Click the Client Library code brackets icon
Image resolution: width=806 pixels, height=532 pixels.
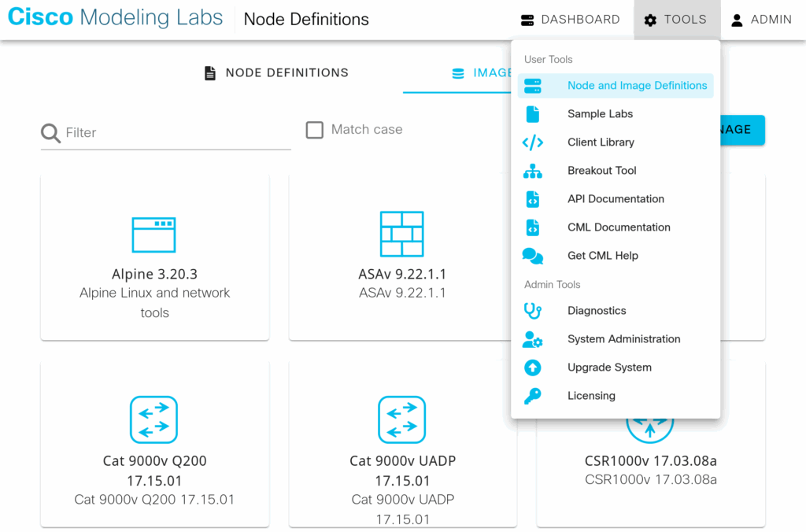click(533, 142)
